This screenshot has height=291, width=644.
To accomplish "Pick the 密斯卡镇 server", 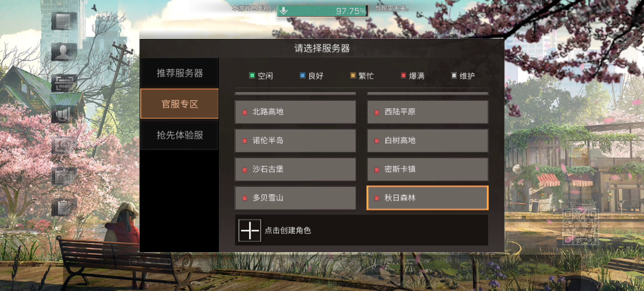I will coord(428,169).
